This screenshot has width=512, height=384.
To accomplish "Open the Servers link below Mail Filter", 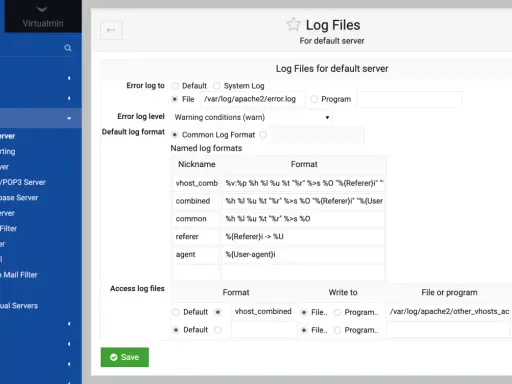I will click(19, 306).
